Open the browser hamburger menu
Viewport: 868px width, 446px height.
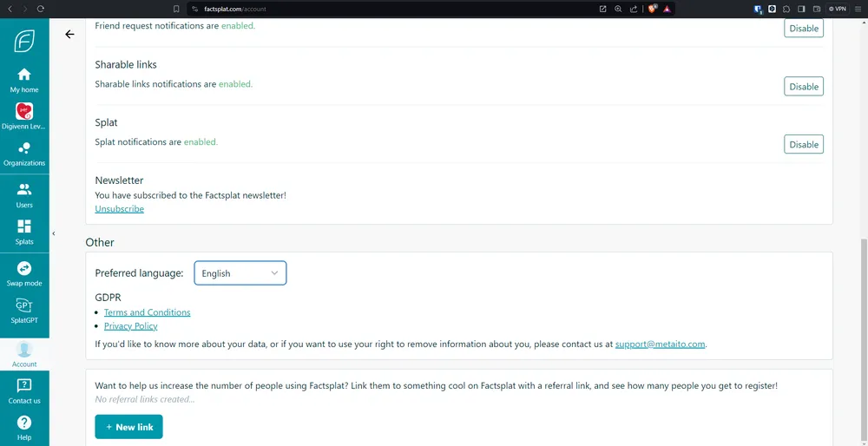(x=857, y=9)
